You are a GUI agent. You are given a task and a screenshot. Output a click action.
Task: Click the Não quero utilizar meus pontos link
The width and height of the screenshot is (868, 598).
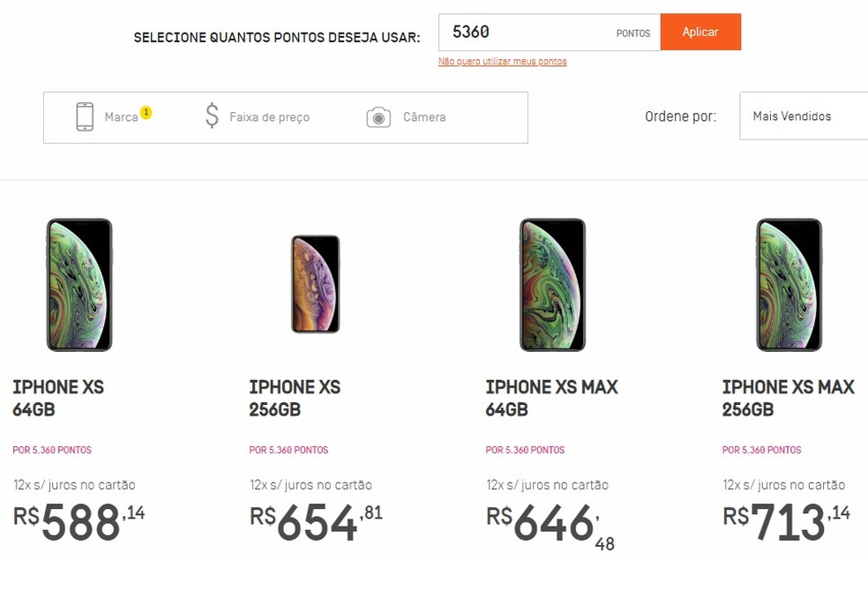click(503, 62)
